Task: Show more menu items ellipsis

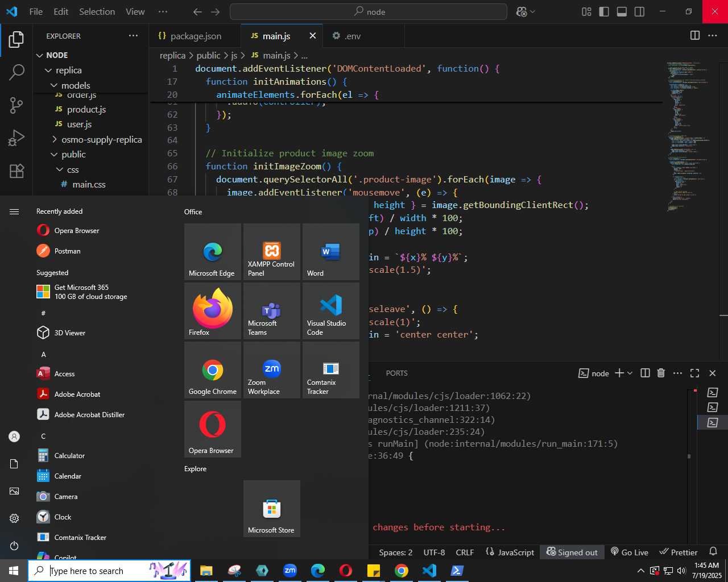Action: click(x=163, y=11)
